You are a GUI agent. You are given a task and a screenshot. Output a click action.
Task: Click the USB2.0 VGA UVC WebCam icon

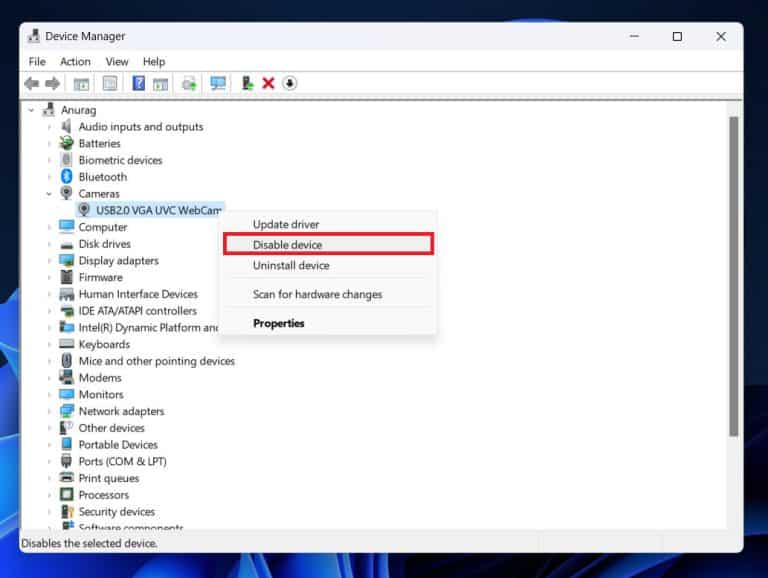(x=84, y=210)
